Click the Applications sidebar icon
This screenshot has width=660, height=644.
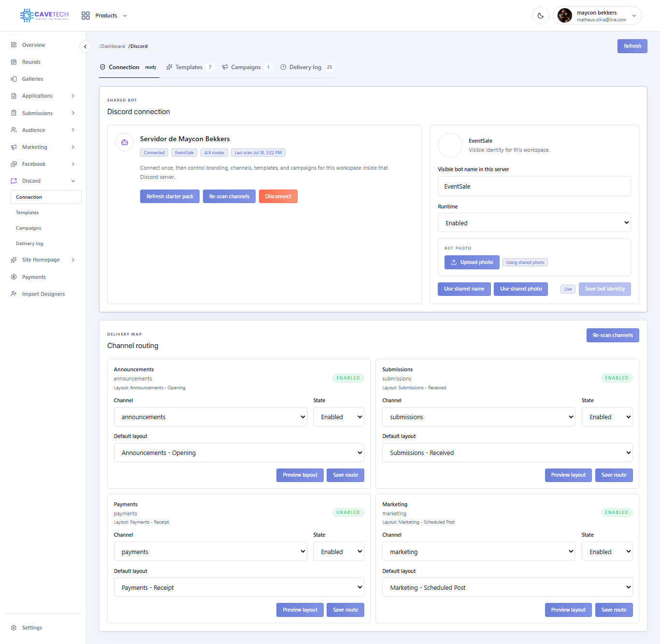click(x=14, y=96)
